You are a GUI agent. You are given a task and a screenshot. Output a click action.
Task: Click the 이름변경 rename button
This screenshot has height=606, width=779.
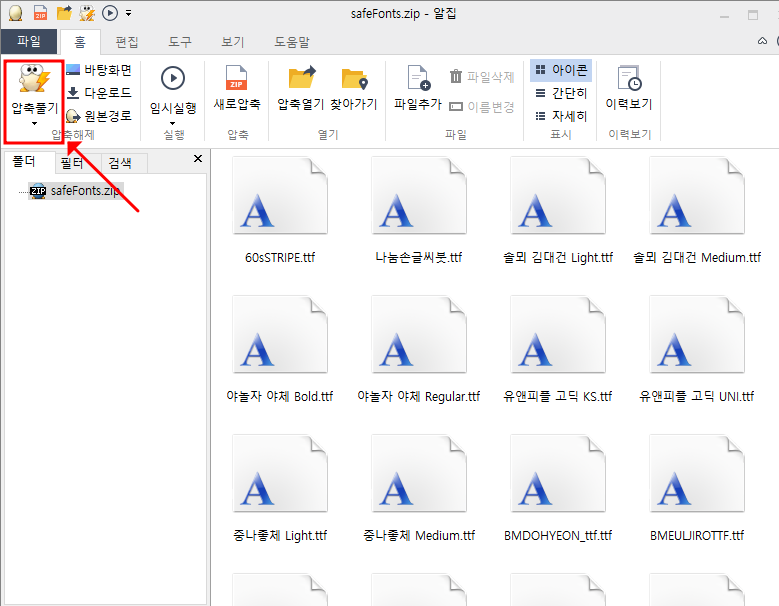481,107
